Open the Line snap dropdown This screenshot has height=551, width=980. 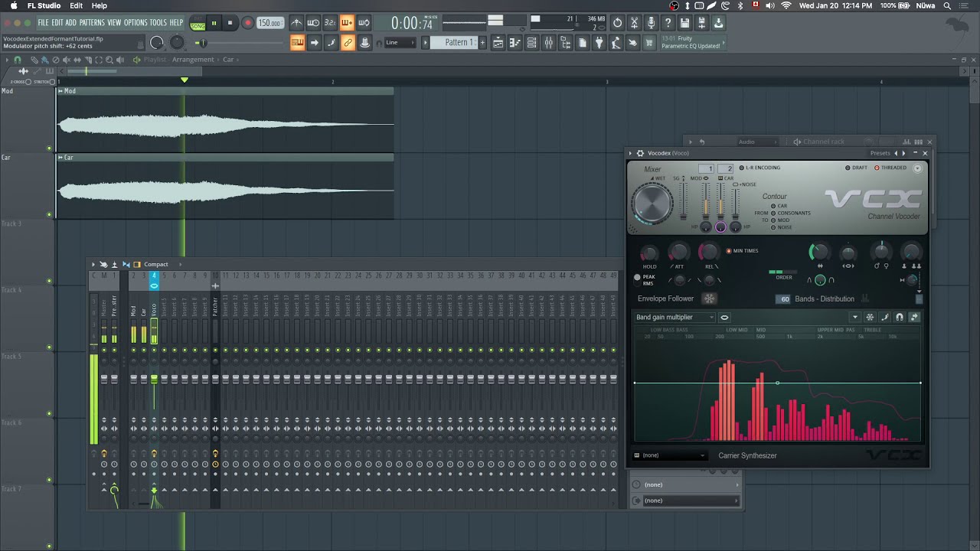point(400,43)
